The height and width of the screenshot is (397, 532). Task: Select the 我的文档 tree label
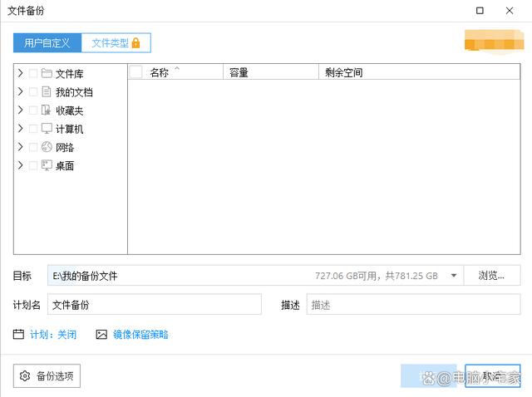[74, 92]
